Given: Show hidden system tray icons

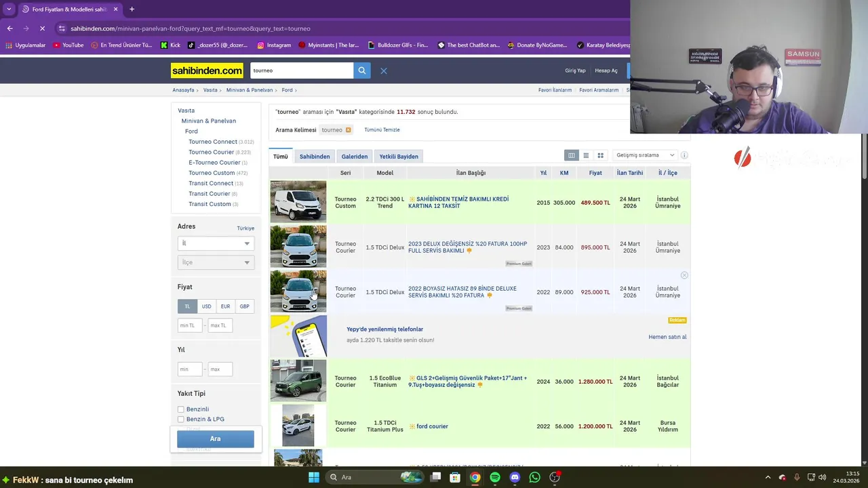Looking at the screenshot, I should coord(768,477).
